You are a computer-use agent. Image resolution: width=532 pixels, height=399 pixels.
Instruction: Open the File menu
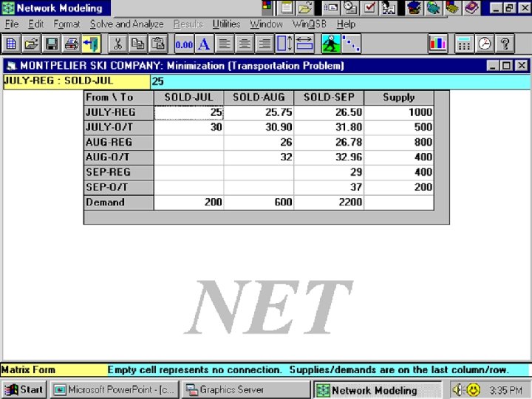(12, 24)
